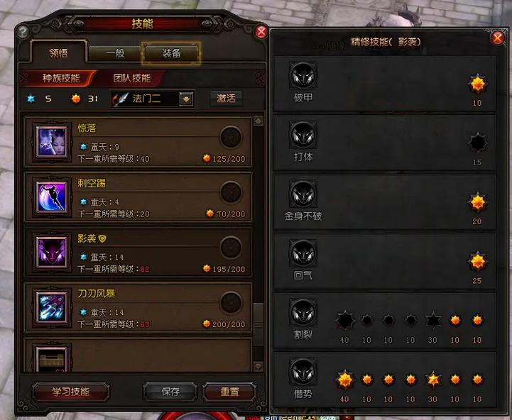Select the 刺空踢 skill icon

tap(53, 197)
